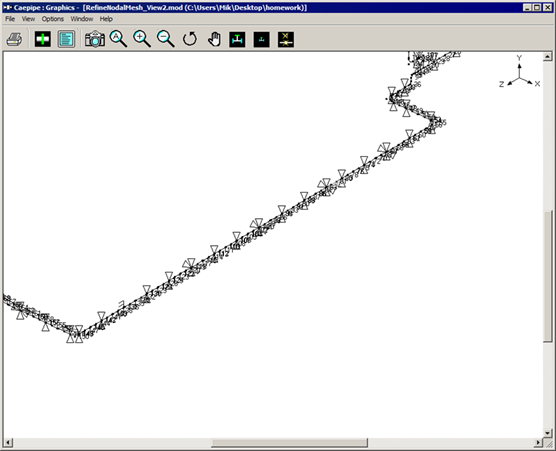Open the File menu
This screenshot has width=556, height=451.
tap(10, 19)
